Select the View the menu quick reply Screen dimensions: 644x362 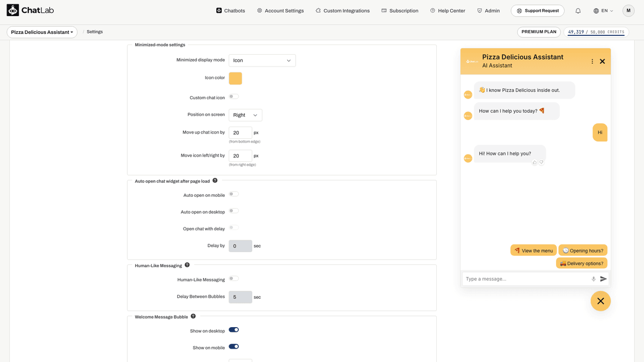[533, 250]
